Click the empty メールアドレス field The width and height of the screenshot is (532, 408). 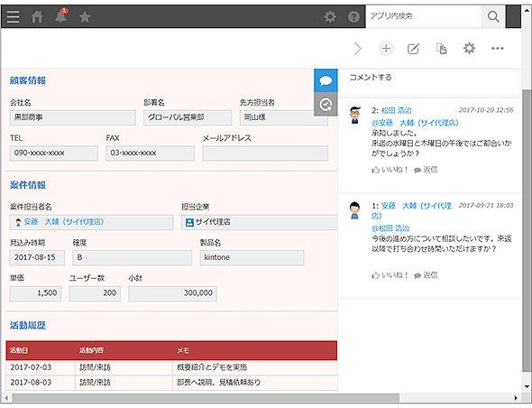[x=265, y=153]
